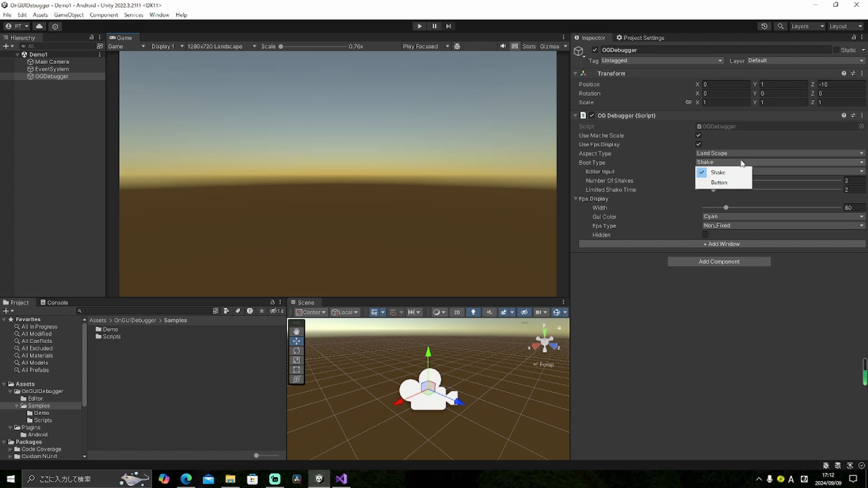
Task: Toggle Use Mache Scale checkbox
Action: 698,135
